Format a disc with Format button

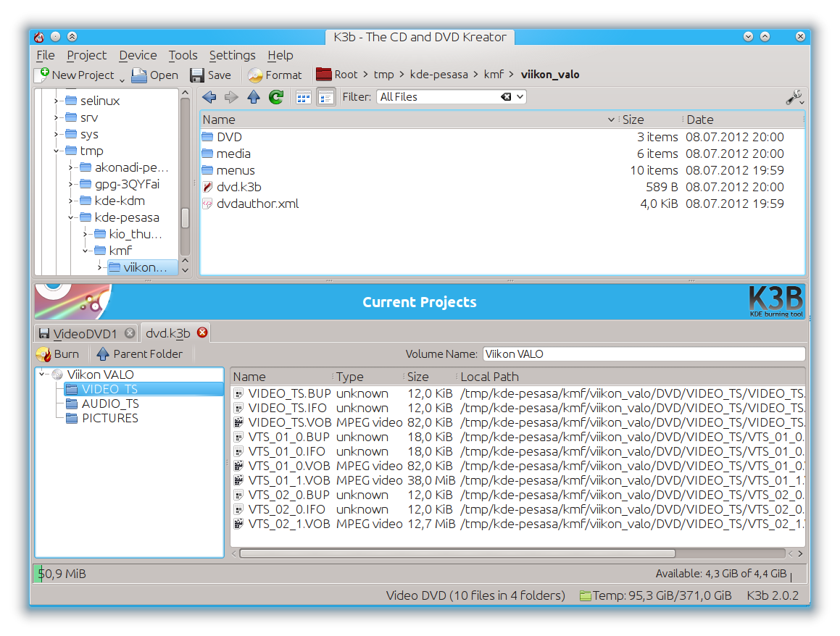(x=275, y=75)
